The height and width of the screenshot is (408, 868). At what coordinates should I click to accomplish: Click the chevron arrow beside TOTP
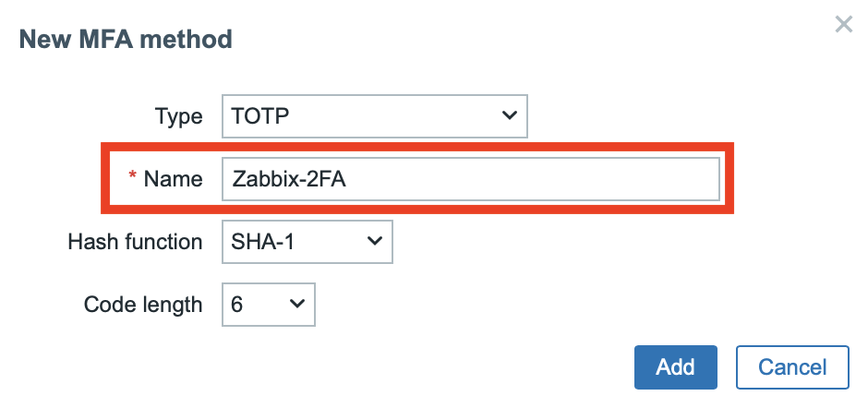508,116
